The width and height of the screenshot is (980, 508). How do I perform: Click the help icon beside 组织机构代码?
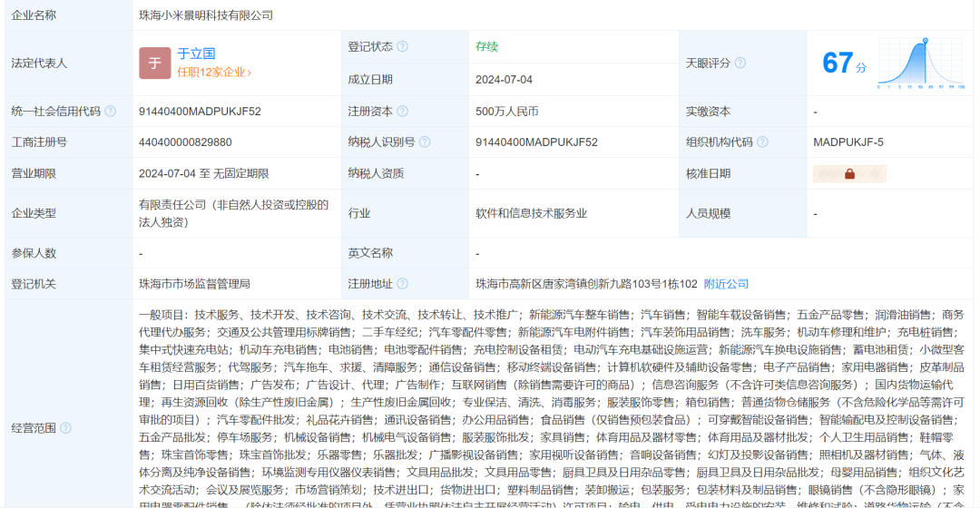click(762, 142)
